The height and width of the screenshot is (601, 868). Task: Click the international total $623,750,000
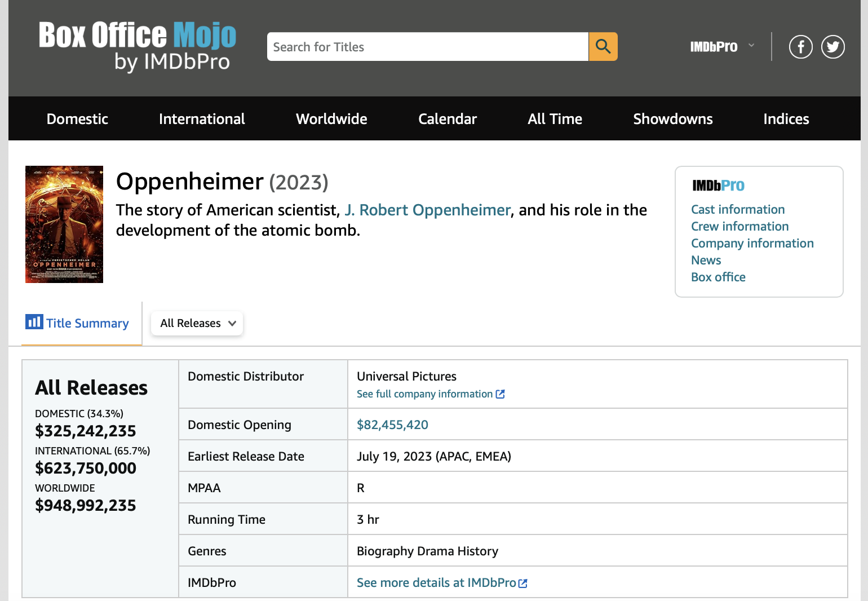[x=86, y=469]
